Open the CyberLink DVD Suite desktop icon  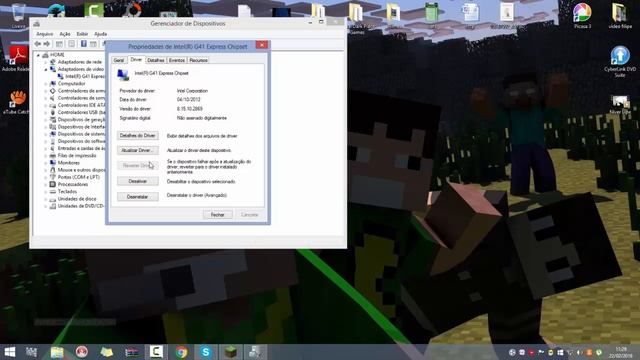tap(620, 61)
